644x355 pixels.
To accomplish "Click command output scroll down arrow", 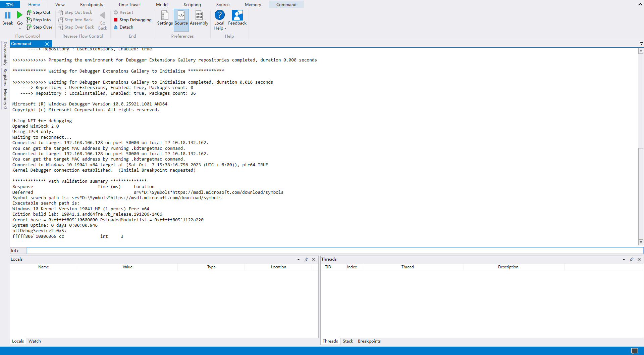I will coord(641,242).
